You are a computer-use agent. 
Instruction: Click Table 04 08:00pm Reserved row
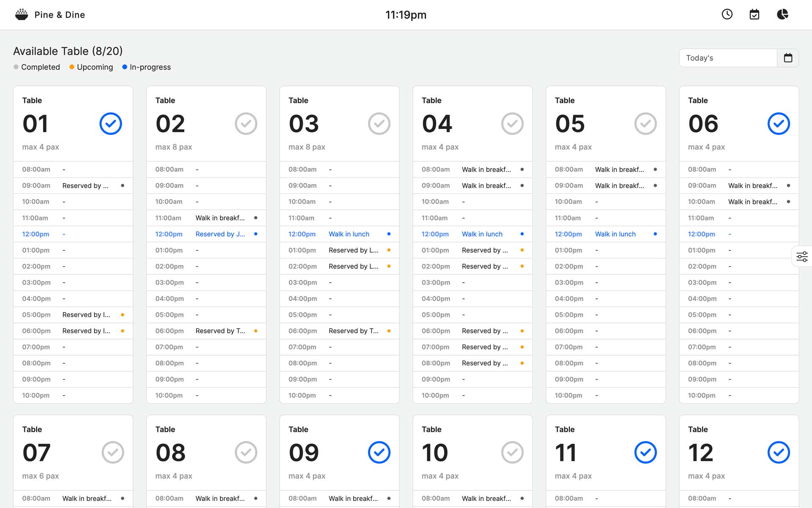coord(485,363)
